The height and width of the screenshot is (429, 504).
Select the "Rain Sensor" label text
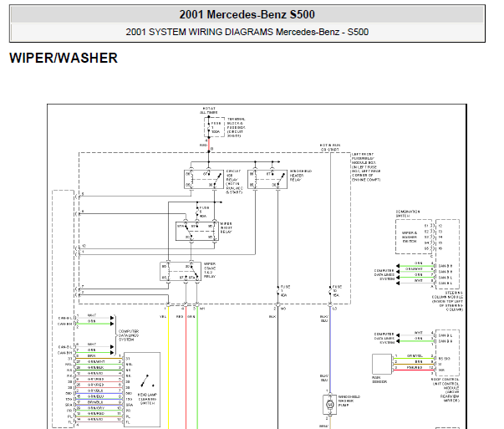pyautogui.click(x=379, y=380)
